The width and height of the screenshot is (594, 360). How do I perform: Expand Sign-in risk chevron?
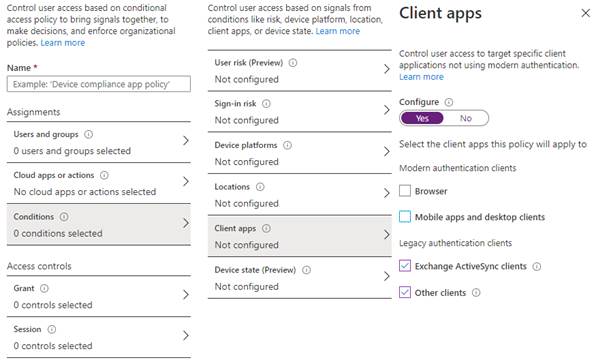tap(386, 110)
